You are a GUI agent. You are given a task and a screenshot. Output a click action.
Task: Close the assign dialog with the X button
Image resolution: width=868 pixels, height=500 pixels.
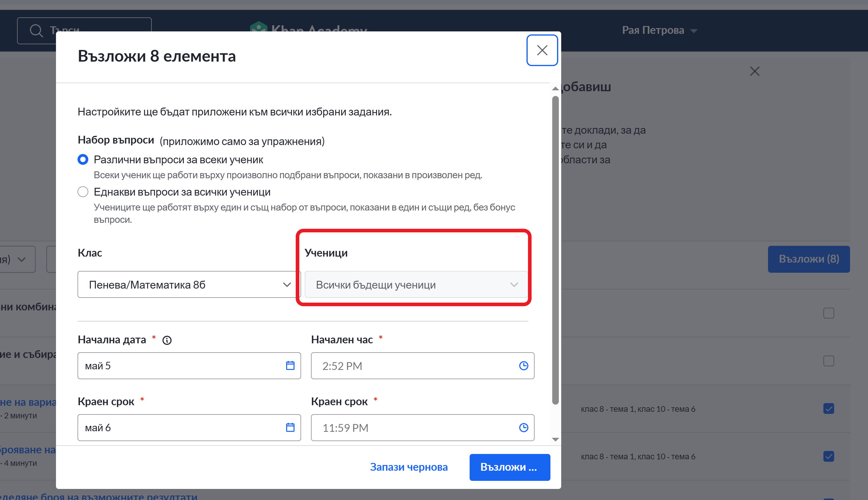(x=542, y=50)
